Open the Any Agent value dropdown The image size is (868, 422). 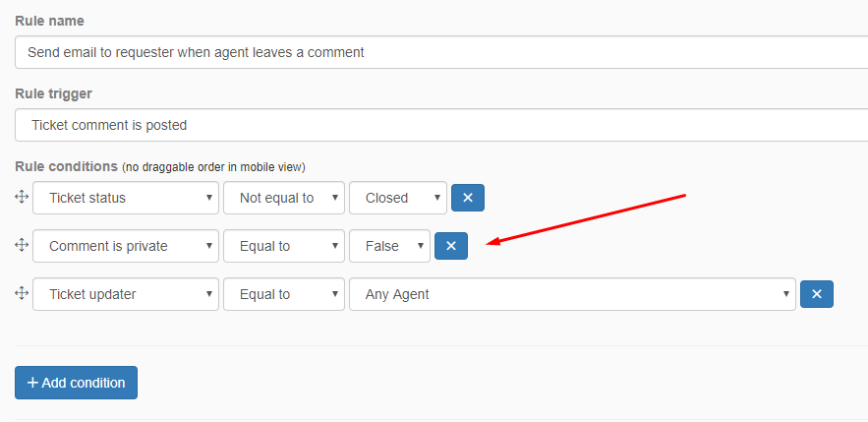572,294
